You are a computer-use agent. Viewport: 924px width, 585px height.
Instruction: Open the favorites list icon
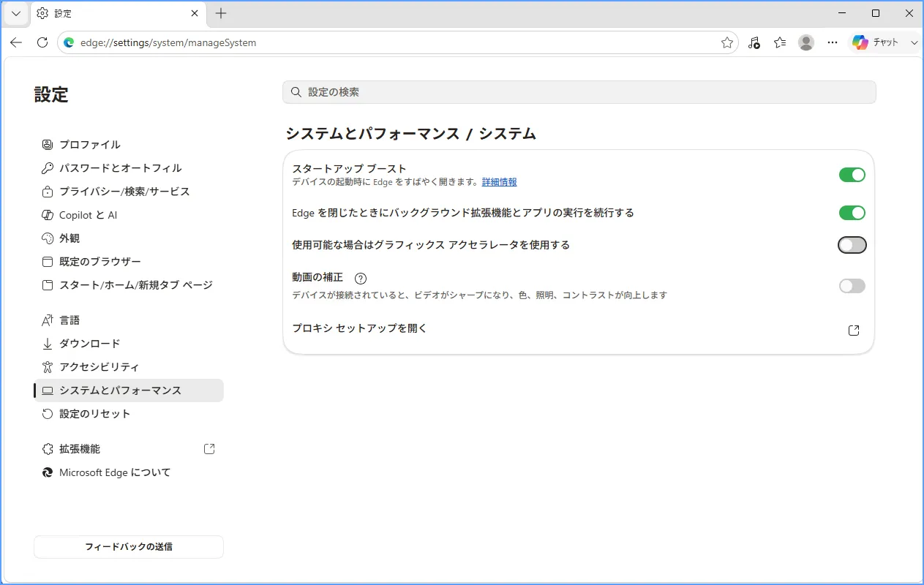780,42
